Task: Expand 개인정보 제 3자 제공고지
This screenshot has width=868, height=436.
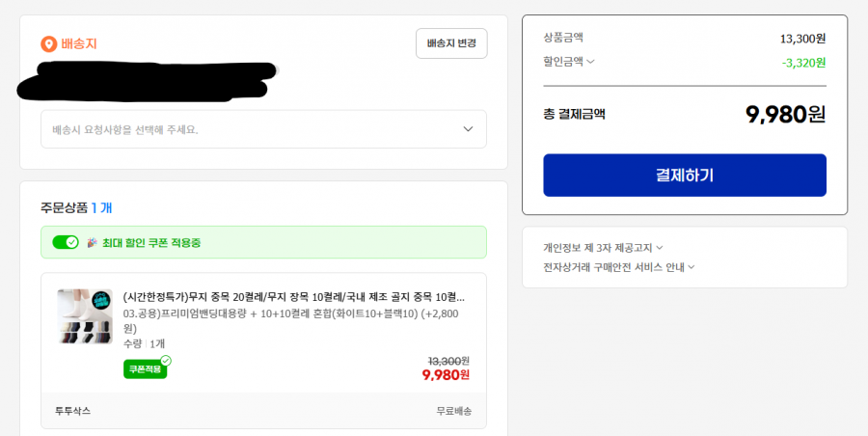Action: coord(603,248)
